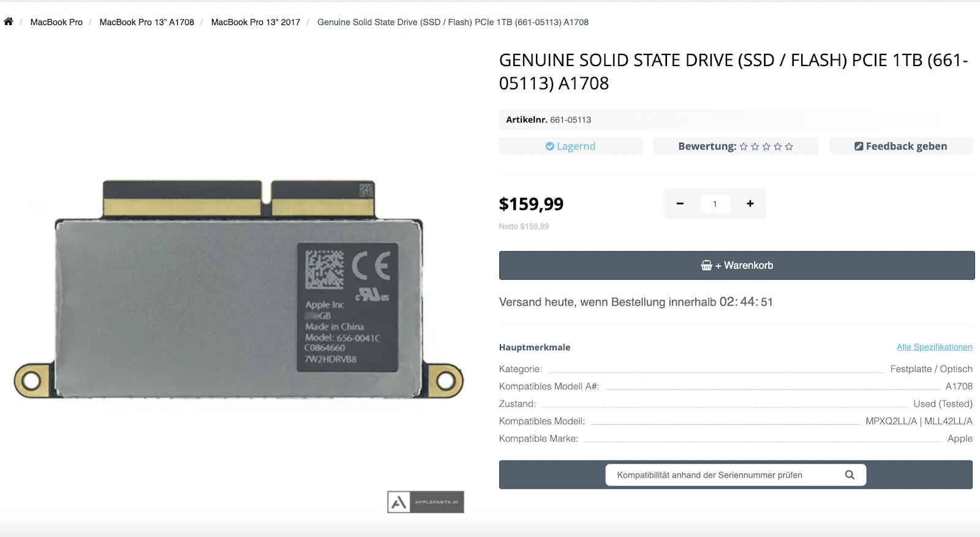980x537 pixels.
Task: Click the Zustand: label
Action: click(518, 404)
